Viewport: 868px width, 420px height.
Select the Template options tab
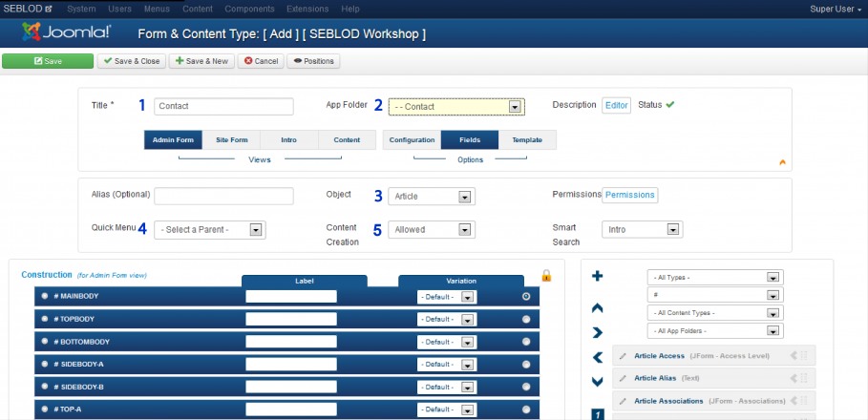tap(527, 140)
